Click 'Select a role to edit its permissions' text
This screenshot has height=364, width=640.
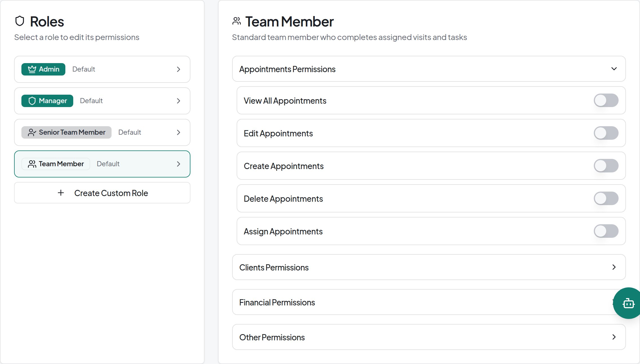77,37
